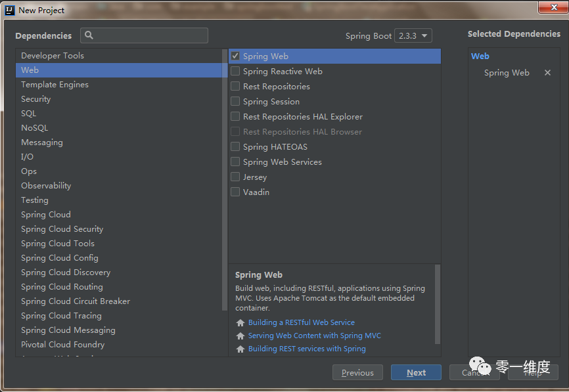The width and height of the screenshot is (569, 392).
Task: Click home icon beside Building REST services
Action: [240, 349]
